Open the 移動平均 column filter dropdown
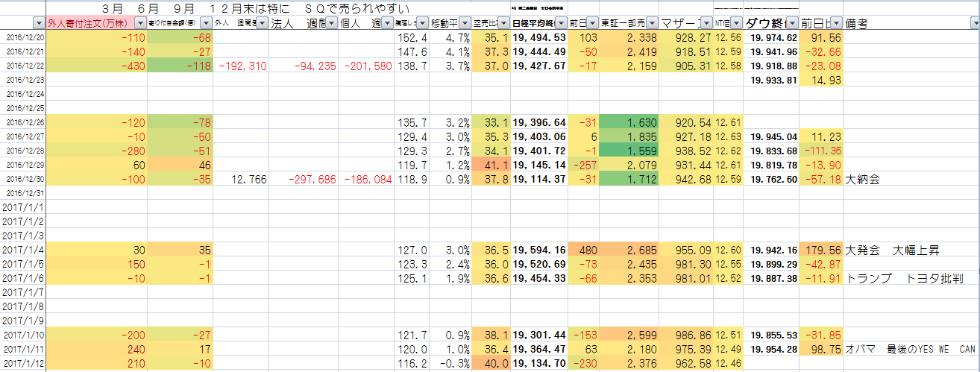980x372 pixels. [x=464, y=23]
